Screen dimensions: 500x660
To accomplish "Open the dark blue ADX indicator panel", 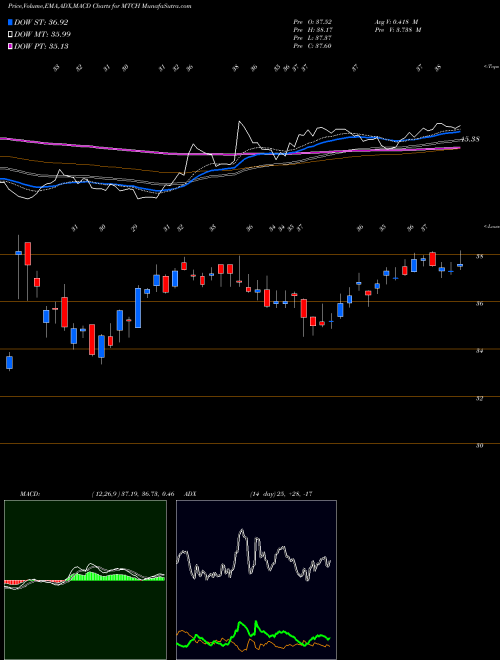I will pos(256,580).
